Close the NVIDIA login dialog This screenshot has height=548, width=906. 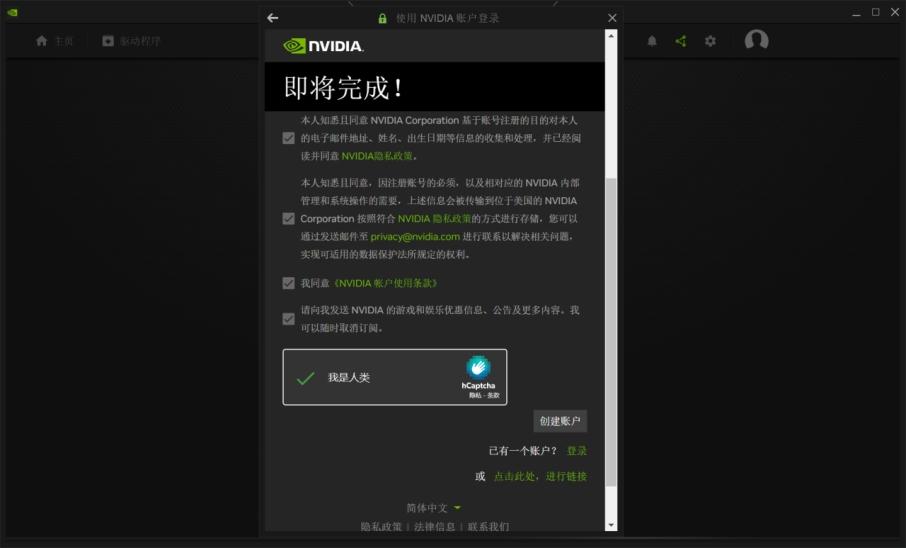[x=612, y=18]
